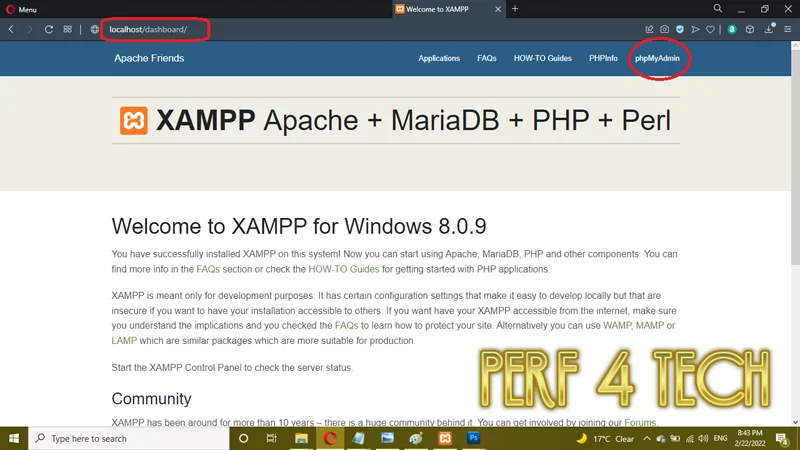Open the Windows Start button
800x450 pixels.
click(14, 438)
